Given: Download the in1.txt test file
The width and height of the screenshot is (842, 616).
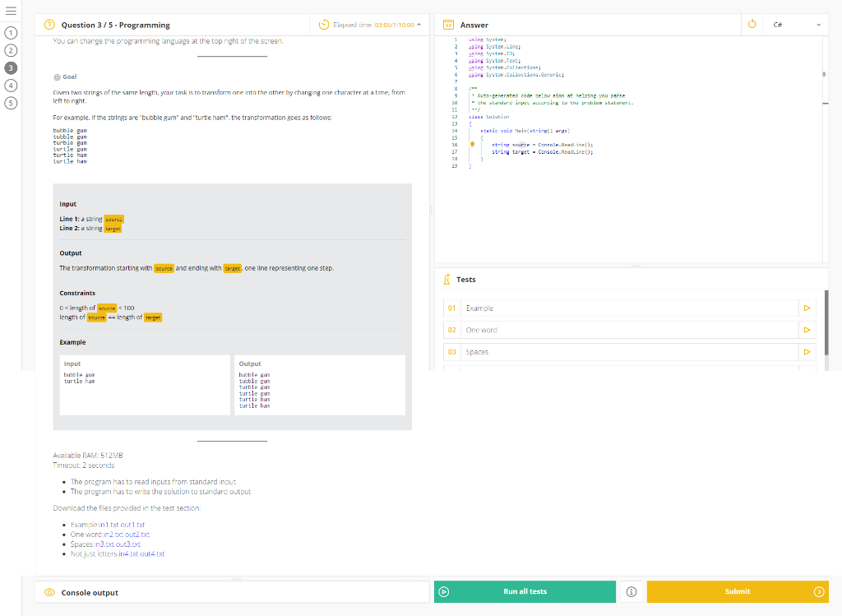Looking at the screenshot, I should pyautogui.click(x=108, y=526).
